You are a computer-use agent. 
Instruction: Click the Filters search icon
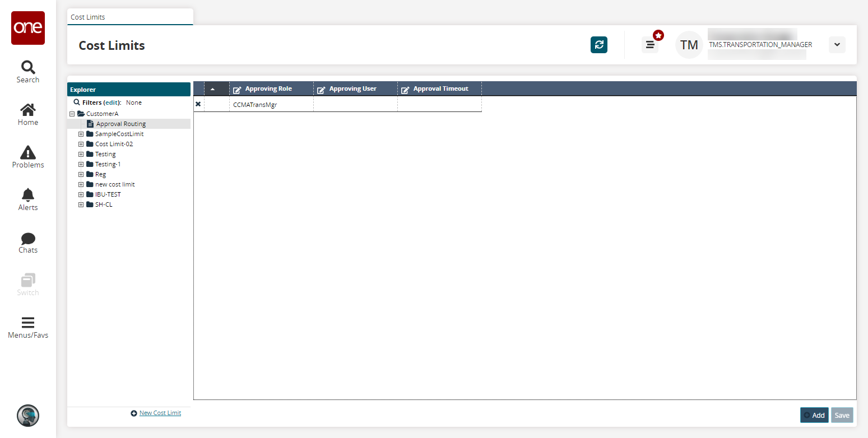click(77, 102)
